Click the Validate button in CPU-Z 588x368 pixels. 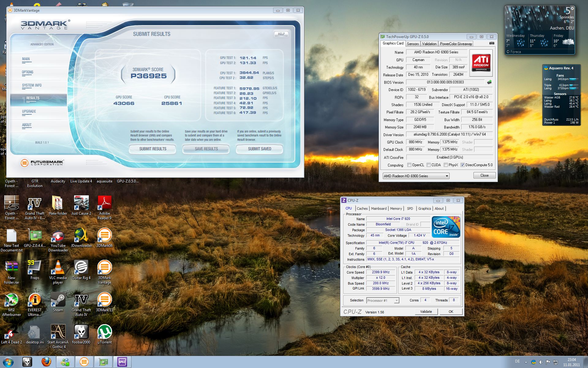(426, 312)
